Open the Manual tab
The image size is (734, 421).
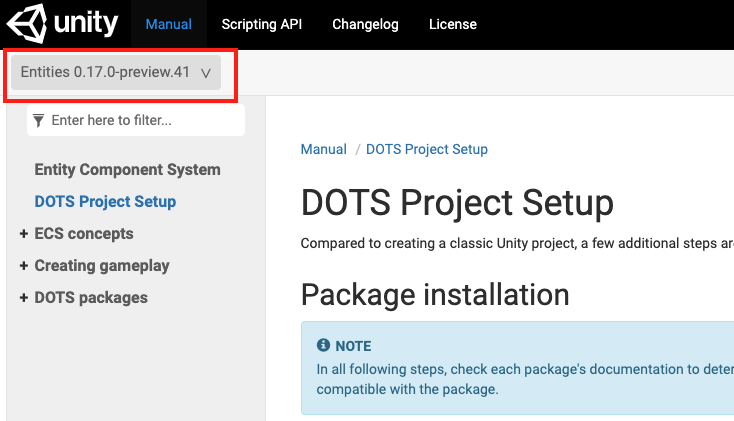(x=169, y=24)
